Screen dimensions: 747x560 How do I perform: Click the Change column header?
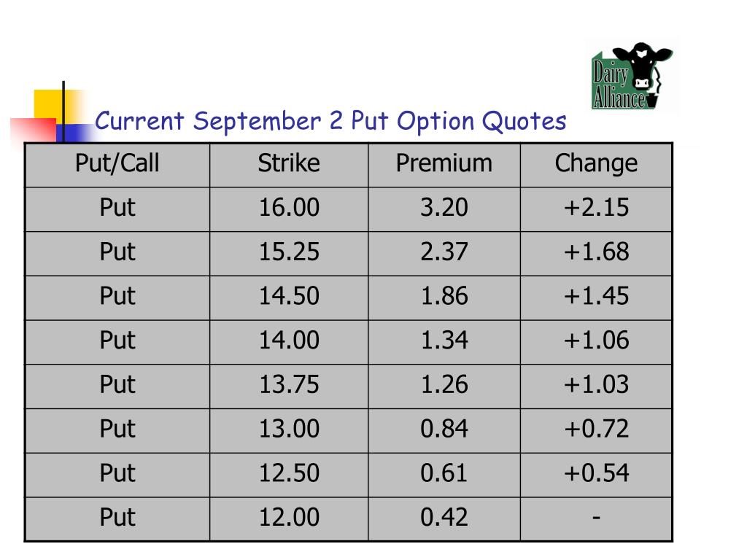[596, 163]
